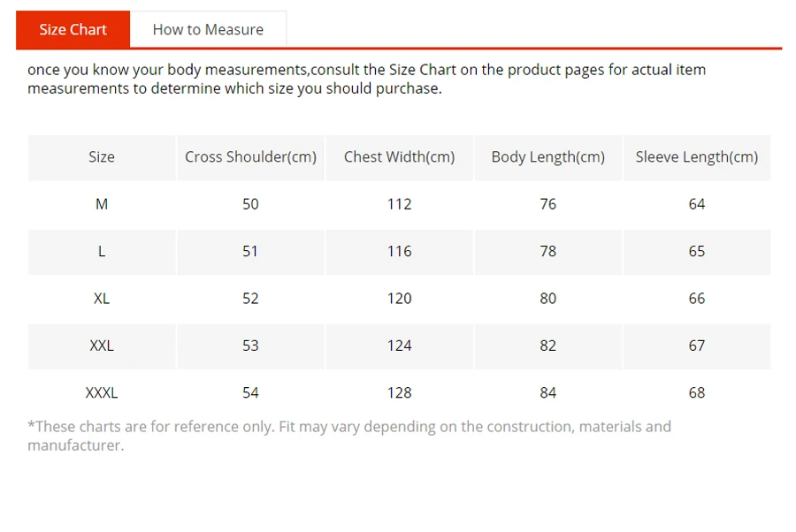
Task: Select the M size row label
Action: click(x=102, y=204)
